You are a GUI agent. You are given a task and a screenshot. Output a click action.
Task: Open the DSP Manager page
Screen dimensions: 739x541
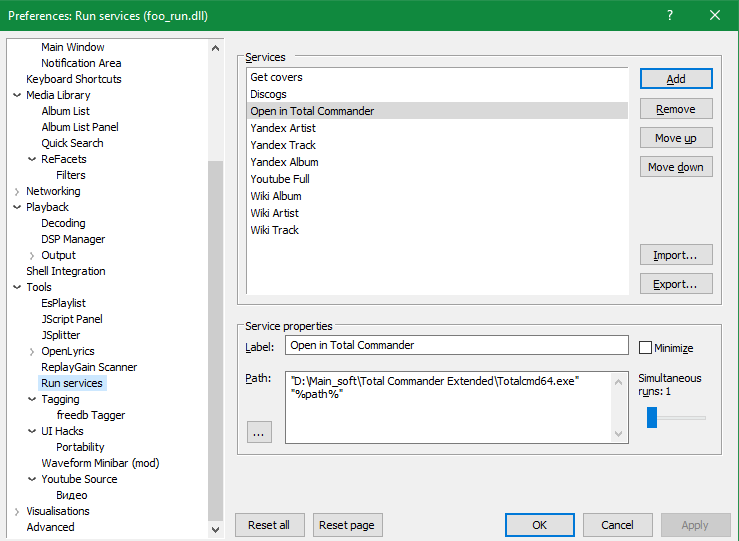73,239
